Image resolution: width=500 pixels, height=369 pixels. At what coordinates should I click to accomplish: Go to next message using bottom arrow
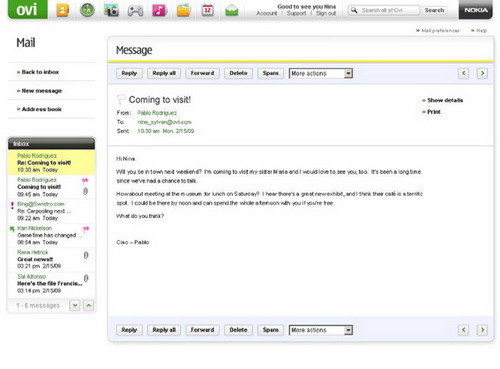coord(482,330)
